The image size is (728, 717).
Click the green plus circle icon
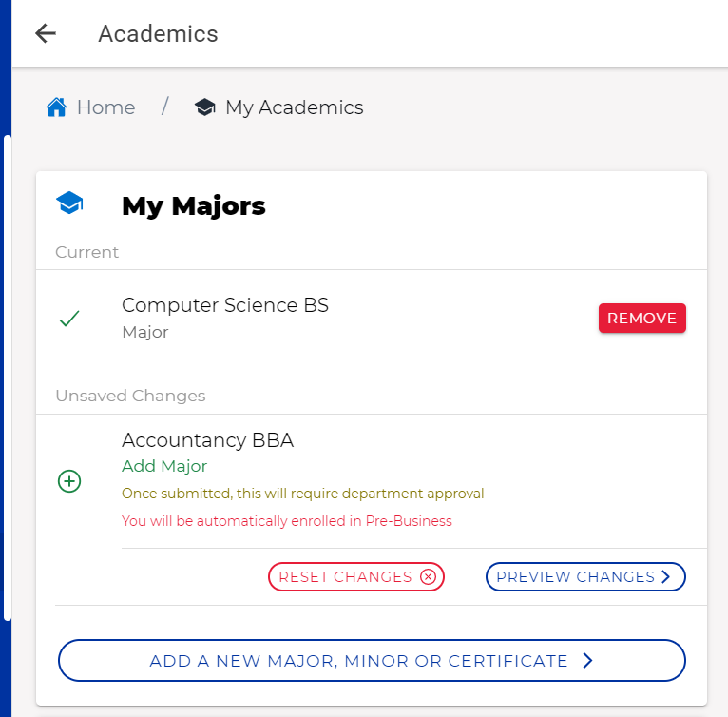[x=69, y=481]
